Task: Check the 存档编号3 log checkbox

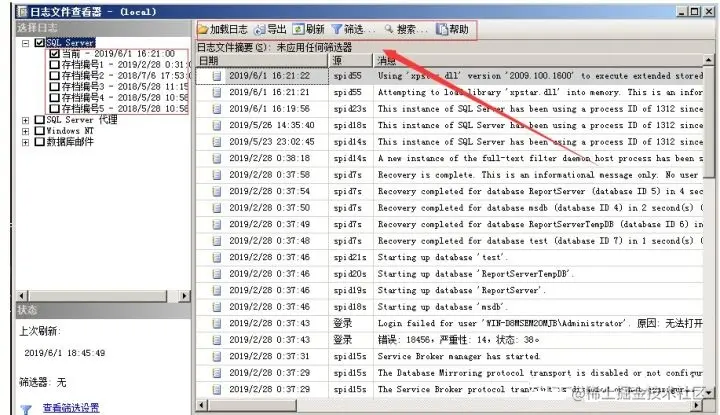Action: tap(54, 87)
